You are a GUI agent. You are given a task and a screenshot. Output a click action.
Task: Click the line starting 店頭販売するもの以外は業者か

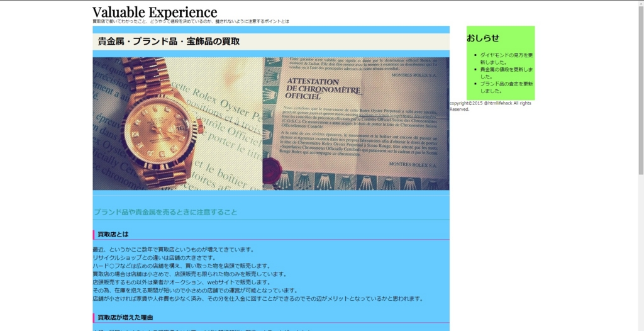click(182, 283)
